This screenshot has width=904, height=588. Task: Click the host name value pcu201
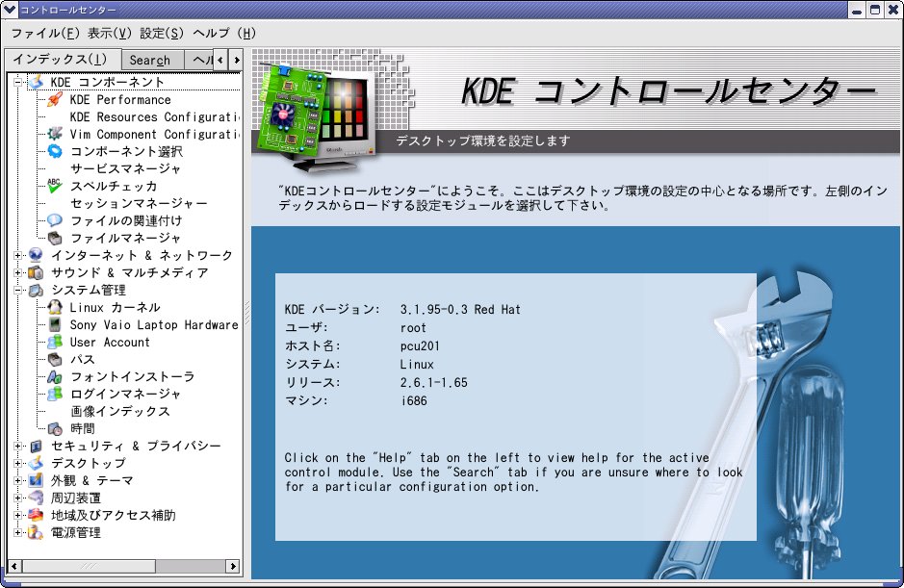(x=420, y=345)
